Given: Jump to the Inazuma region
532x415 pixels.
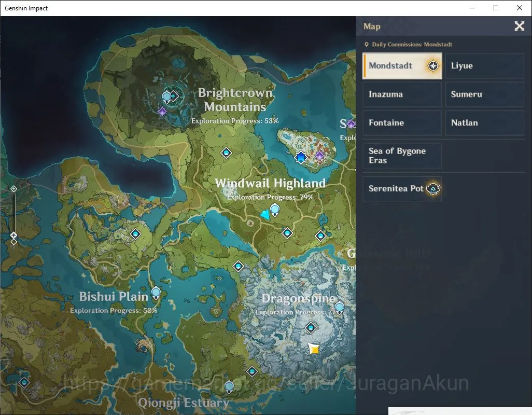Looking at the screenshot, I should [x=402, y=94].
